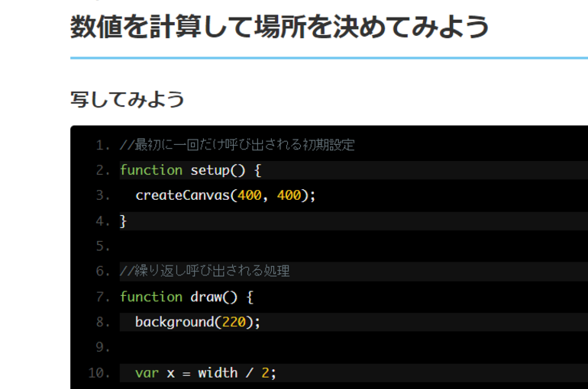The image size is (588, 389).
Task: Click the closing brace on line 4
Action: click(x=123, y=221)
